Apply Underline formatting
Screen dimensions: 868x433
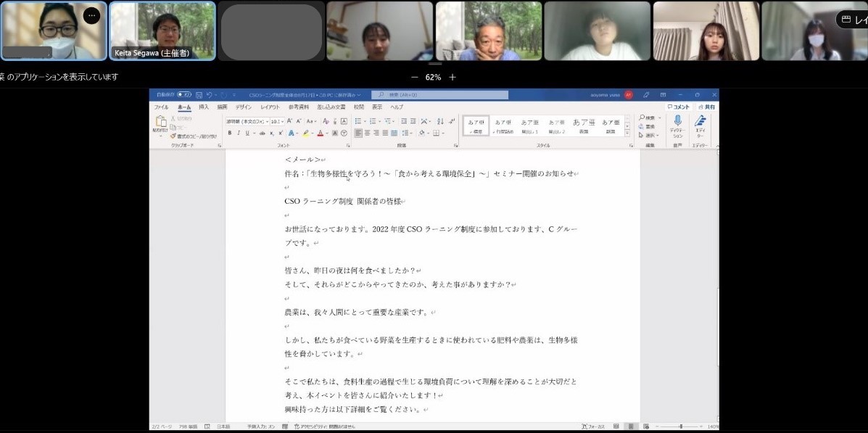[247, 133]
